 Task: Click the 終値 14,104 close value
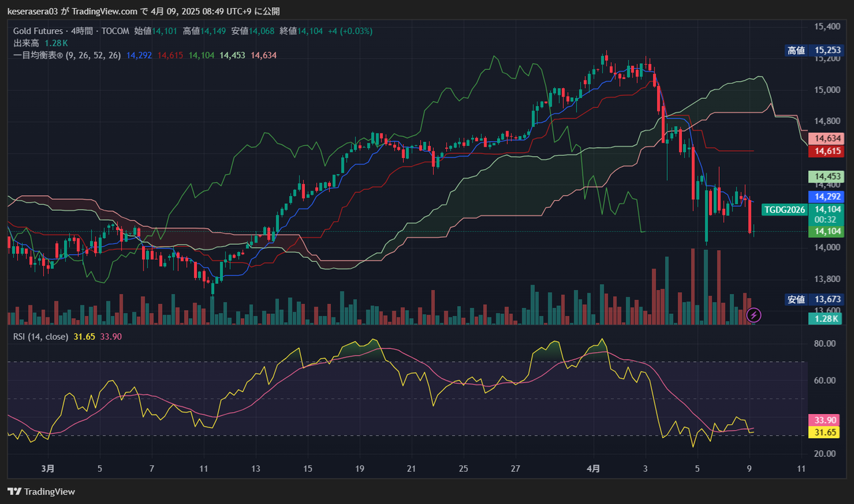(301, 31)
